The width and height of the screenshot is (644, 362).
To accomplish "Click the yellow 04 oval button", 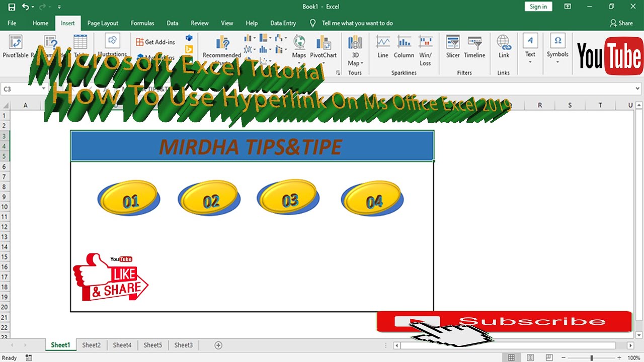I will click(x=372, y=199).
